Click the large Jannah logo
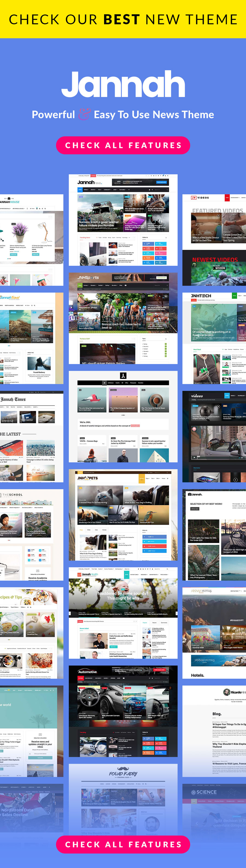The image size is (246, 868). [123, 84]
